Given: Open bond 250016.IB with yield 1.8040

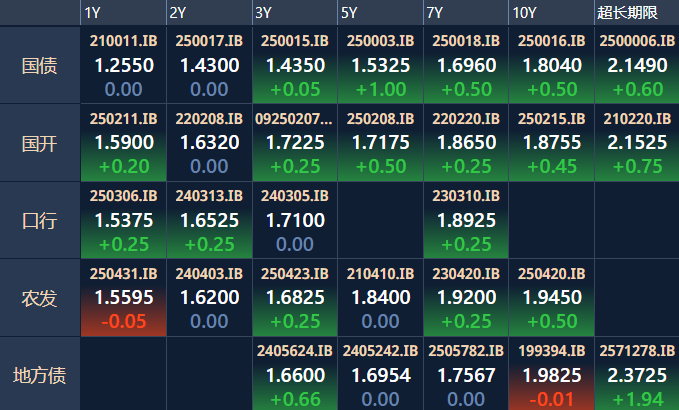Looking at the screenshot, I should (x=551, y=65).
